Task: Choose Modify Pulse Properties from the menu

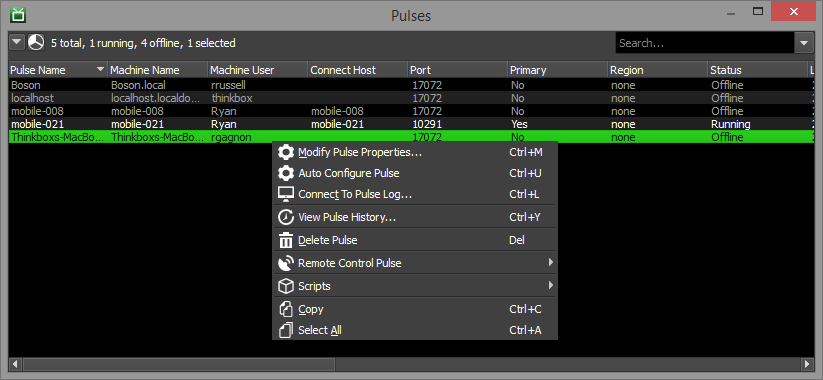Action: (415, 153)
